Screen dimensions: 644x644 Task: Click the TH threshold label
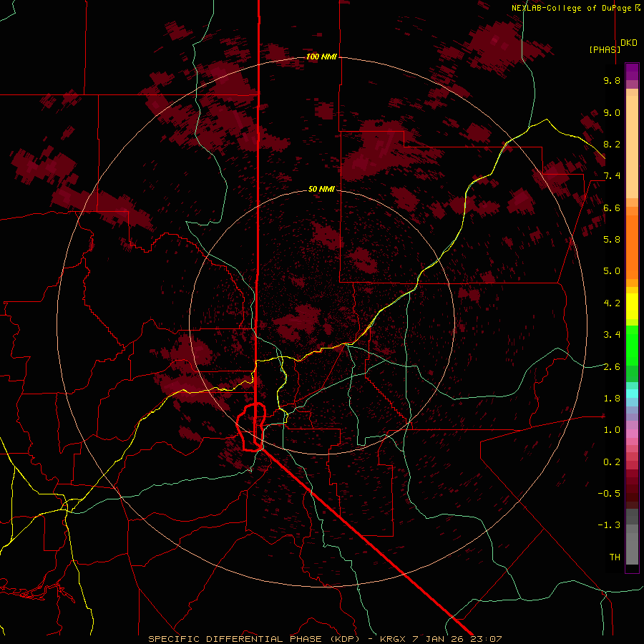click(615, 557)
